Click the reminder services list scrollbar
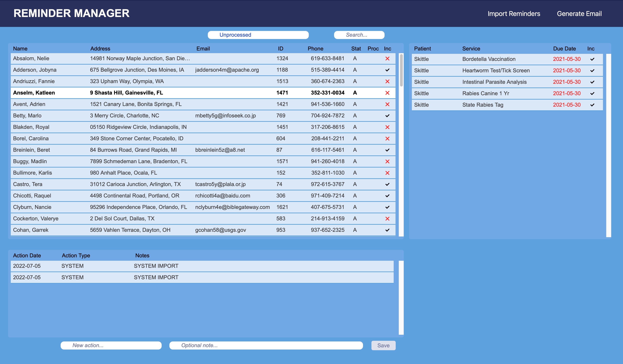The width and height of the screenshot is (623, 364). click(608, 145)
